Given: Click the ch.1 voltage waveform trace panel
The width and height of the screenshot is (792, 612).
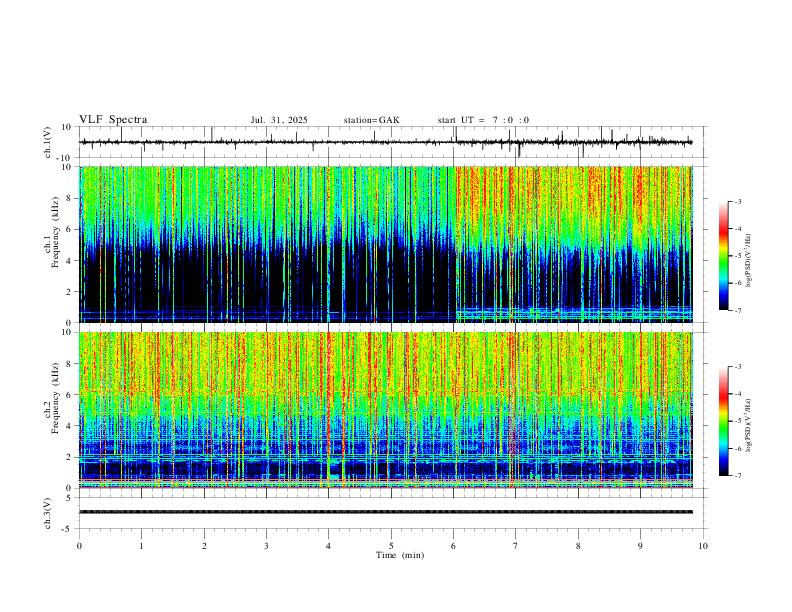Looking at the screenshot, I should click(393, 142).
